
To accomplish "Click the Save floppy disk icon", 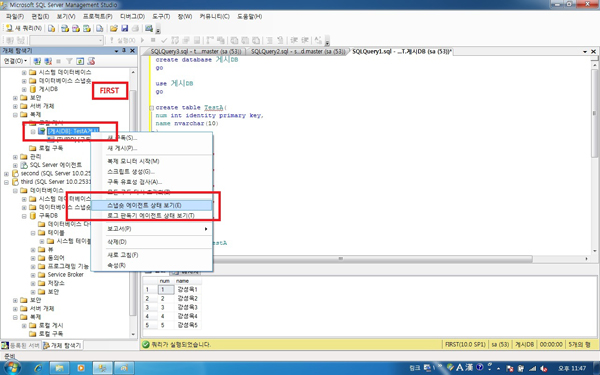I will 124,28.
